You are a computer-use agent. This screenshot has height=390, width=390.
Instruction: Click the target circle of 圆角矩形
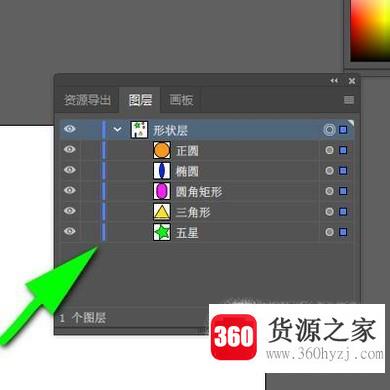point(329,191)
